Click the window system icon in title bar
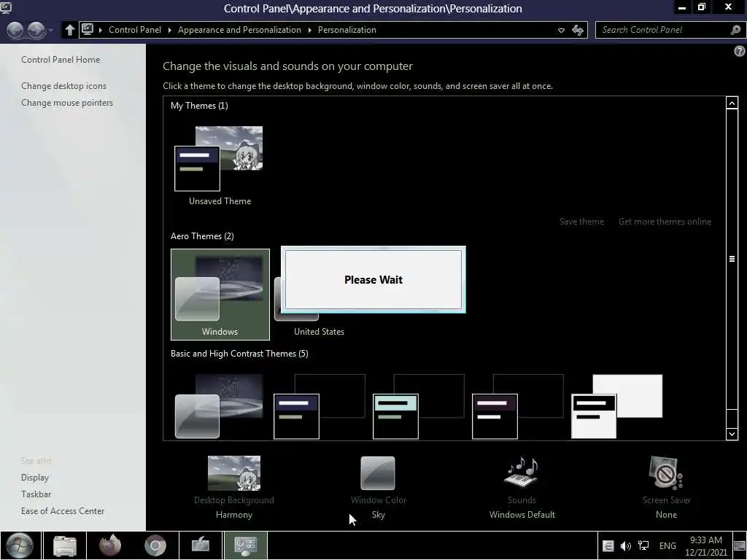Screen dimensions: 747x560 [6, 7]
